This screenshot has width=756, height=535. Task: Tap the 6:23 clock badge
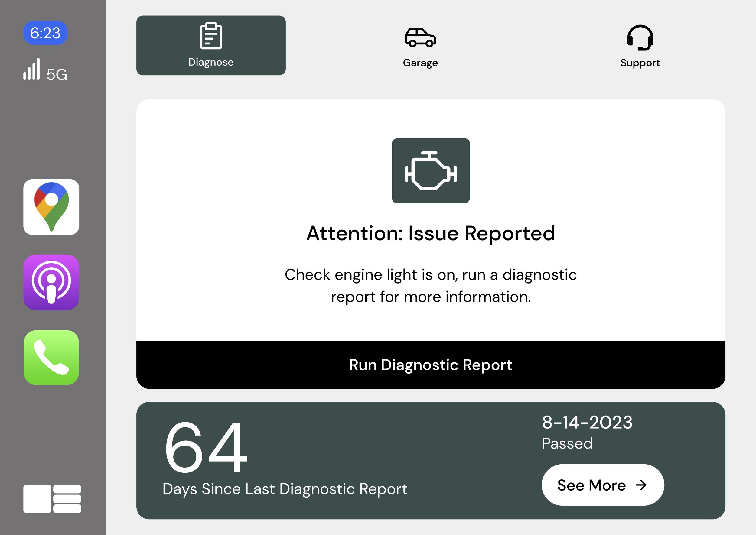click(45, 33)
